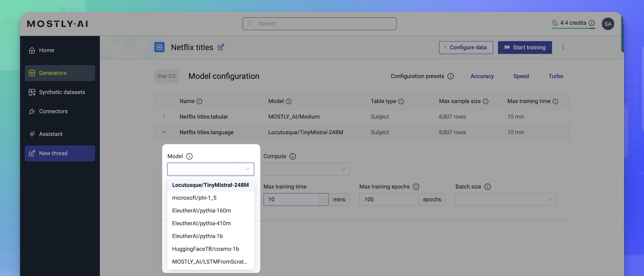
Task: Choose EleutherAI/pythia-410m model
Action: [x=211, y=223]
